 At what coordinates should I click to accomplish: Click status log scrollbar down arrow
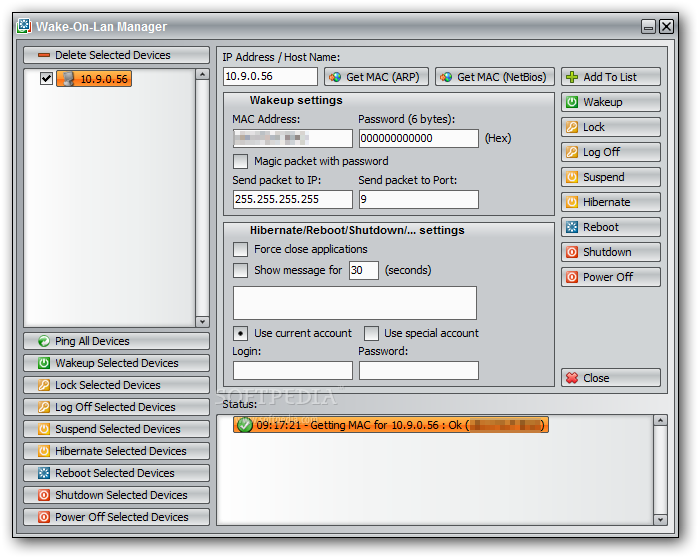click(660, 519)
